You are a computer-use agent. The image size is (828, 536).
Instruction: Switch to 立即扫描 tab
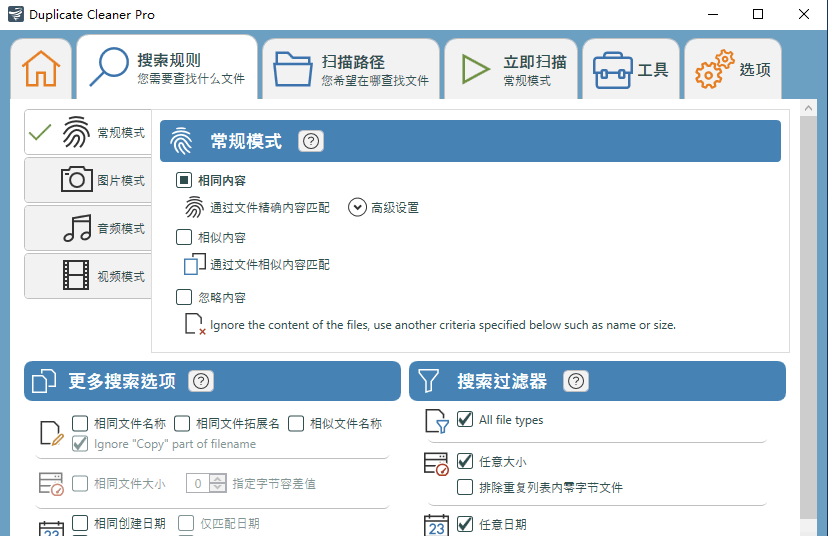tap(511, 69)
